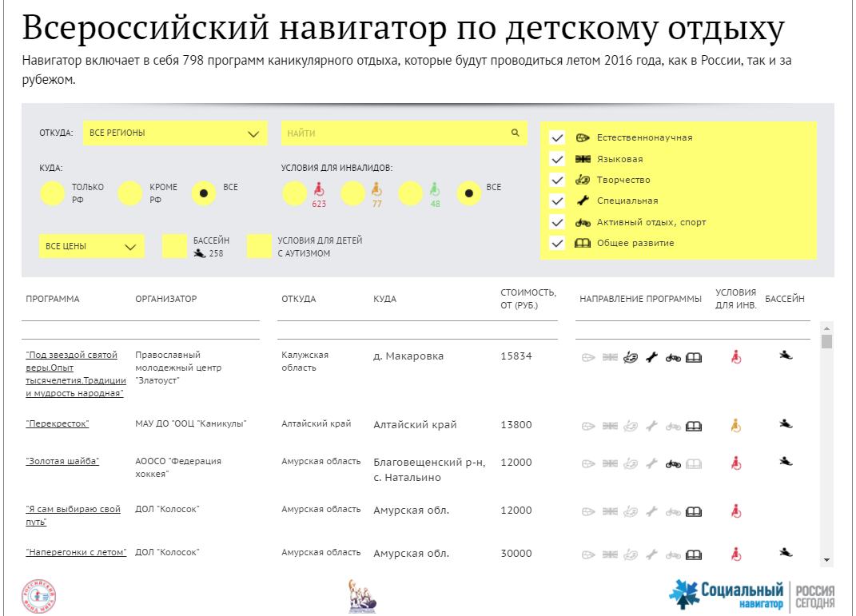Uncheck the Активный отдых, спорт checkbox

557,222
